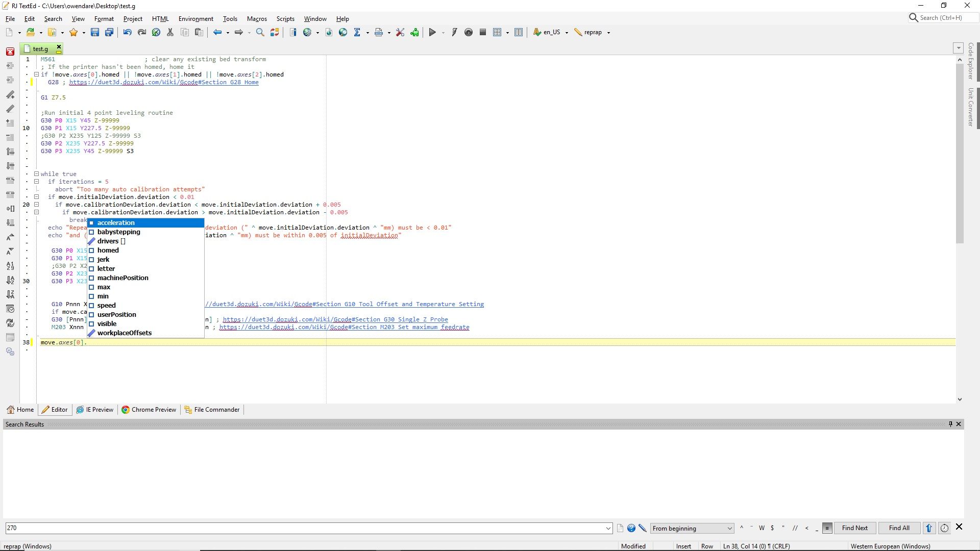
Task: Click the Run/Play button in toolbar
Action: [432, 32]
